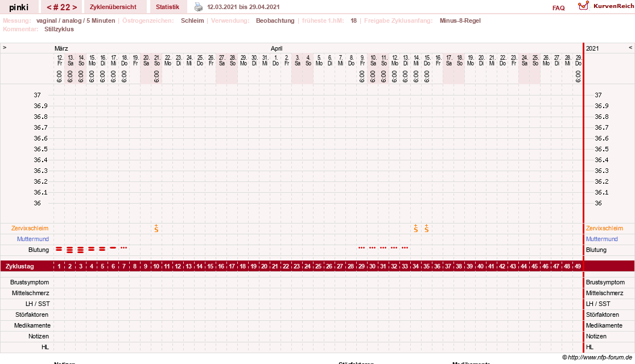Click spotting dots on cycle day 30
The width and height of the screenshot is (635, 364).
pos(373,248)
